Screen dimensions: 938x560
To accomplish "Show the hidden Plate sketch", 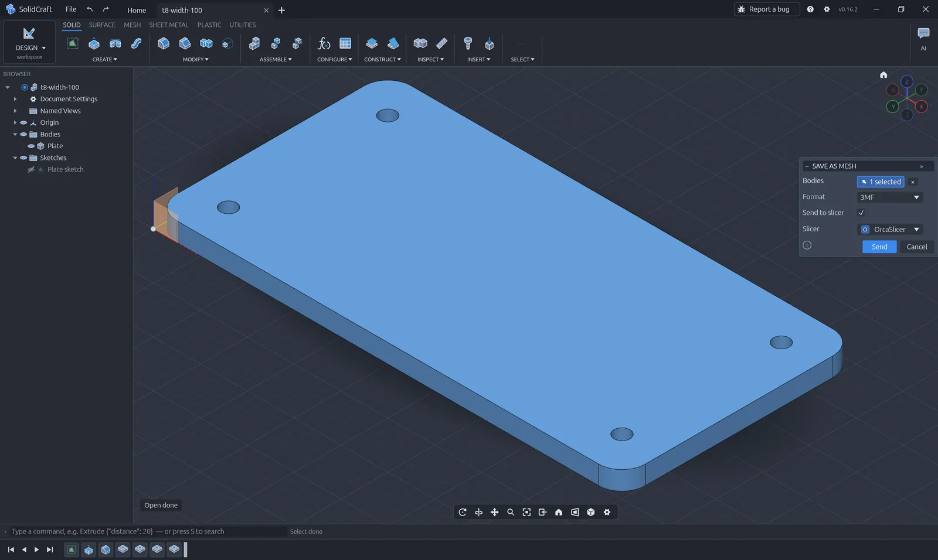I will click(x=31, y=169).
